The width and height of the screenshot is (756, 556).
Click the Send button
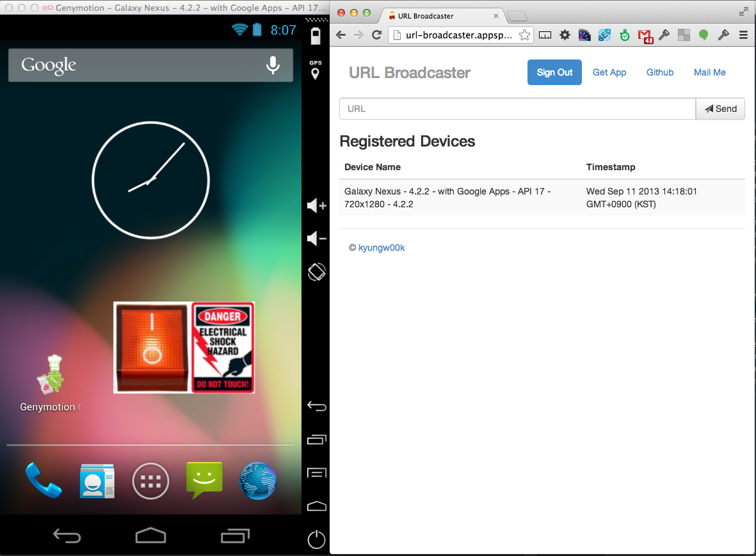pos(720,109)
